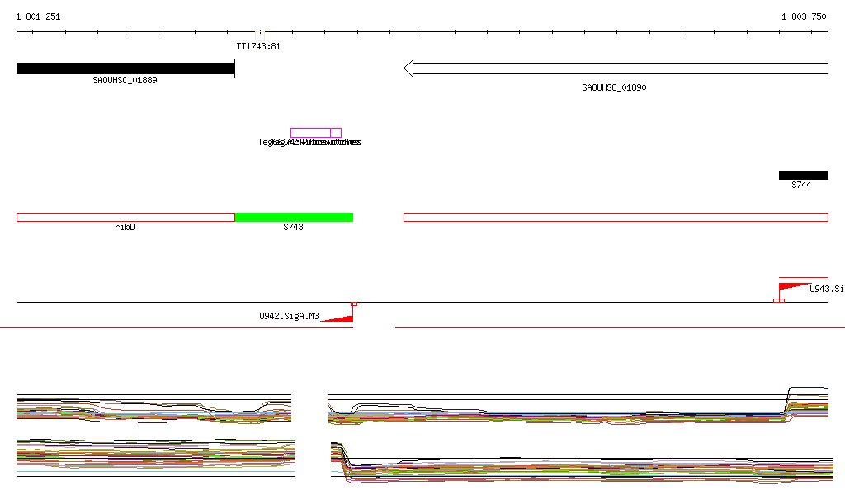The image size is (845, 504).
Task: Click the magenta riboswitch annotation box
Action: 316,133
